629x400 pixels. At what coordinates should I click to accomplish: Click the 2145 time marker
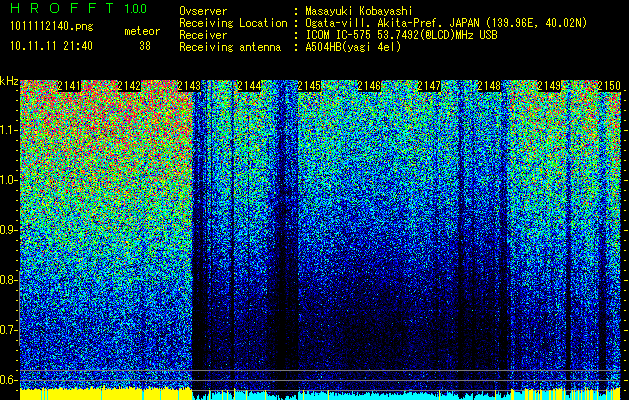coord(309,86)
